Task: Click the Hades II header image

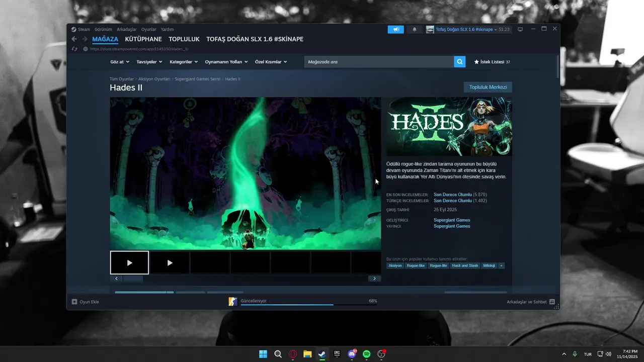Action: pyautogui.click(x=449, y=127)
